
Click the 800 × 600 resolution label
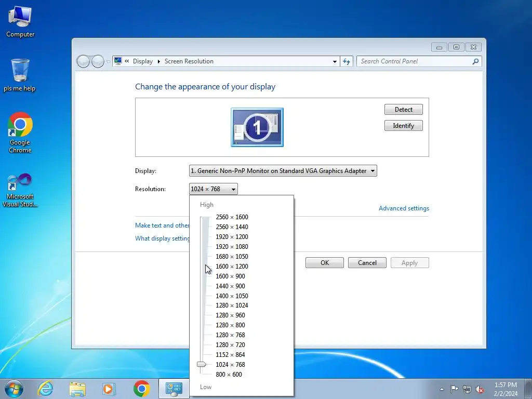tap(229, 374)
